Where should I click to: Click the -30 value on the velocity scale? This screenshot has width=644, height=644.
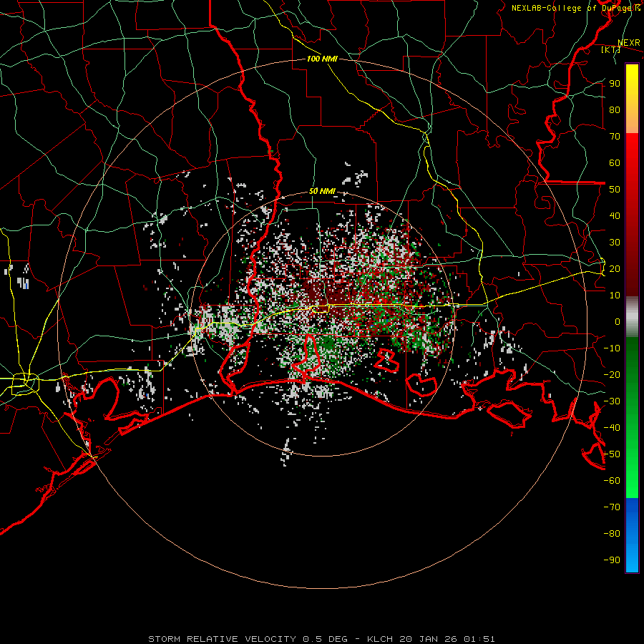612,401
